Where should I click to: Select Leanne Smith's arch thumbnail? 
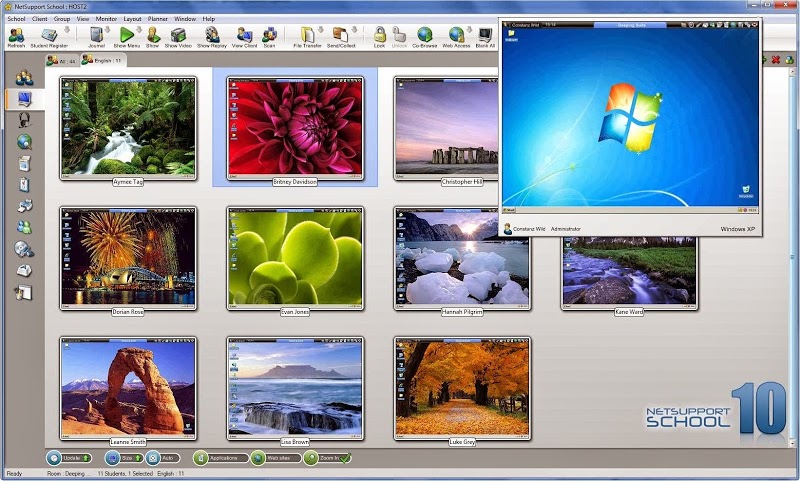tap(128, 389)
